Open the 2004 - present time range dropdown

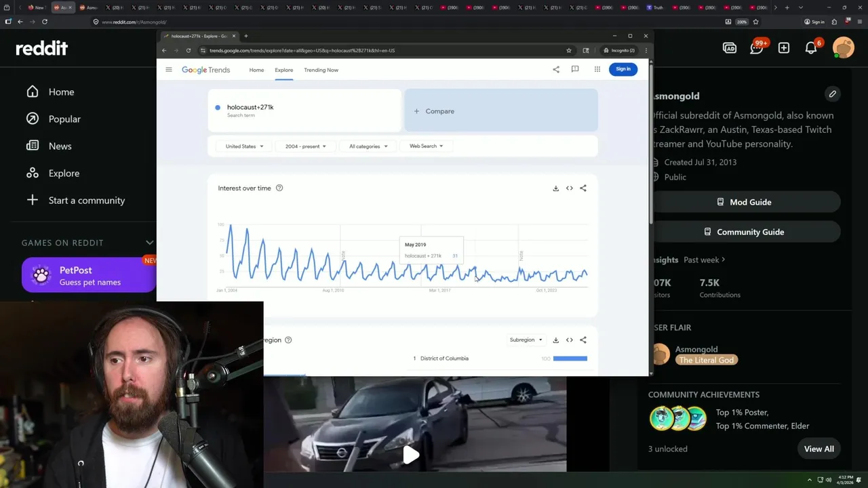[305, 146]
